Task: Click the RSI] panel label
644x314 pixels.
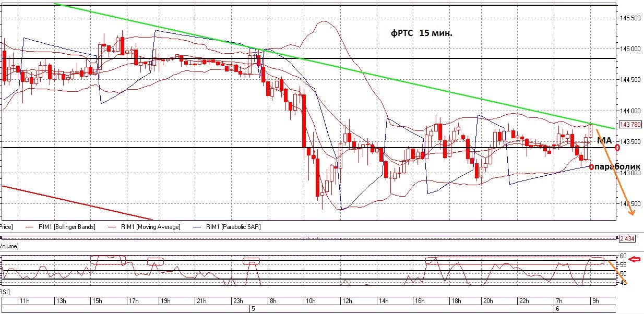Action: (x=5, y=292)
